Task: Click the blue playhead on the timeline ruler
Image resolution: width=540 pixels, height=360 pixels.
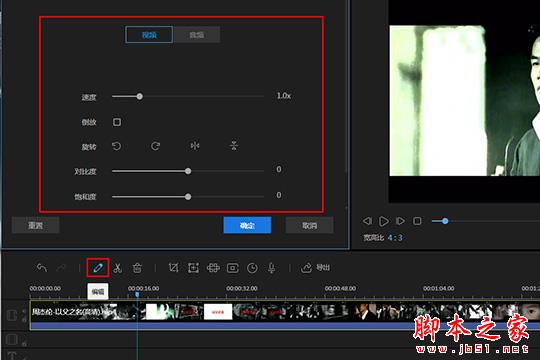Action: 137,295
